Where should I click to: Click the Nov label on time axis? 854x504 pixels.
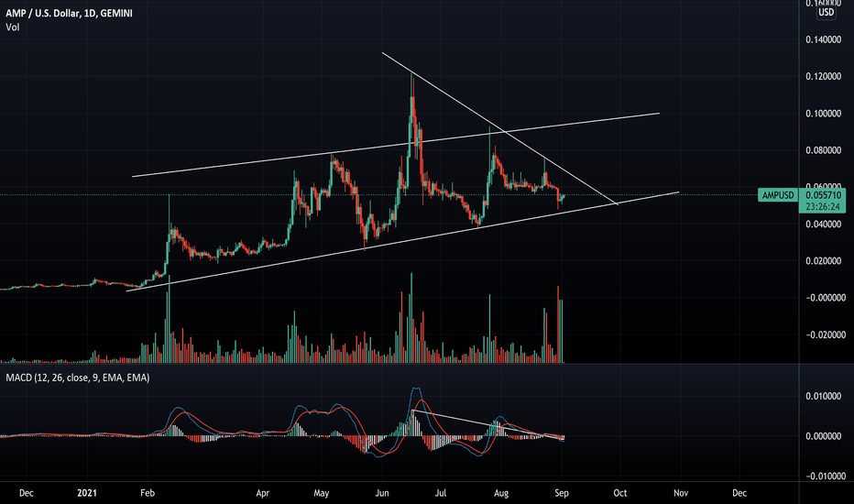[x=680, y=493]
